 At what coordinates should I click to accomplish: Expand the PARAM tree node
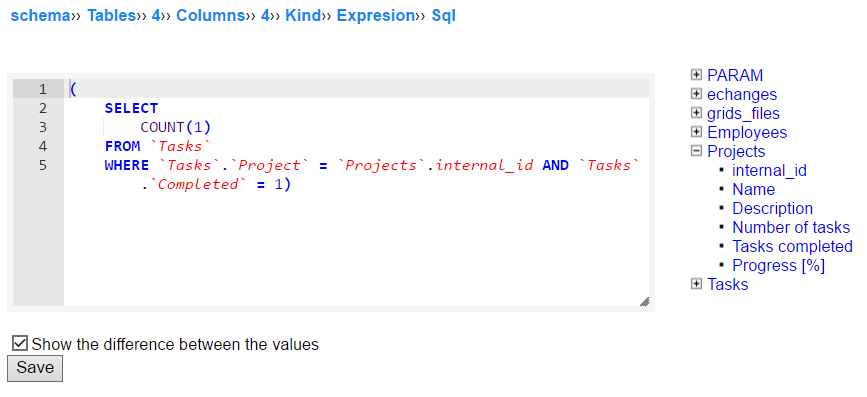point(696,75)
